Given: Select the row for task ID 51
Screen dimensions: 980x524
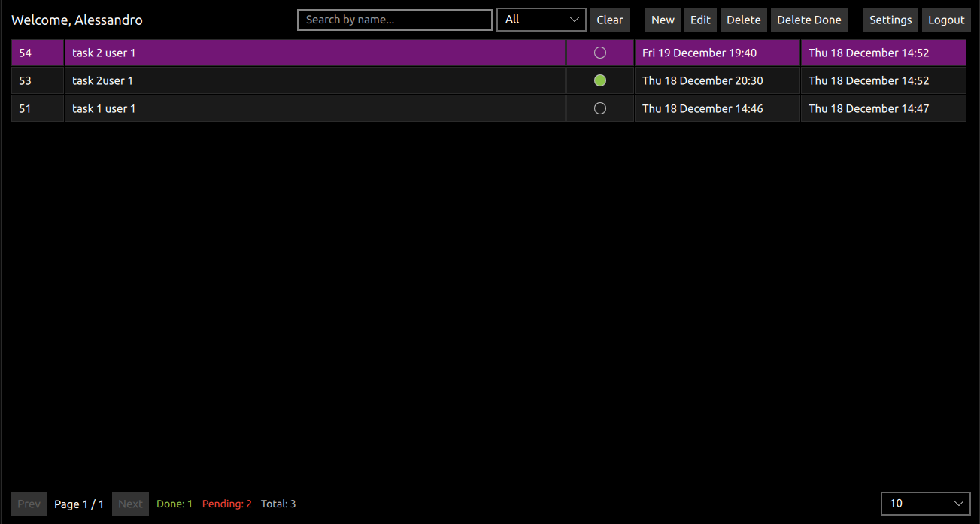Looking at the screenshot, I should (x=301, y=108).
